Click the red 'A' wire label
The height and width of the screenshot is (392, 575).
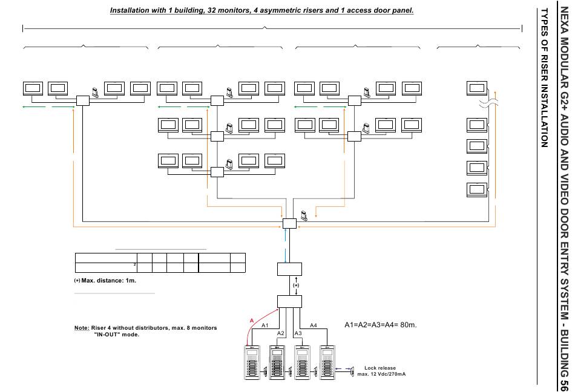click(252, 321)
